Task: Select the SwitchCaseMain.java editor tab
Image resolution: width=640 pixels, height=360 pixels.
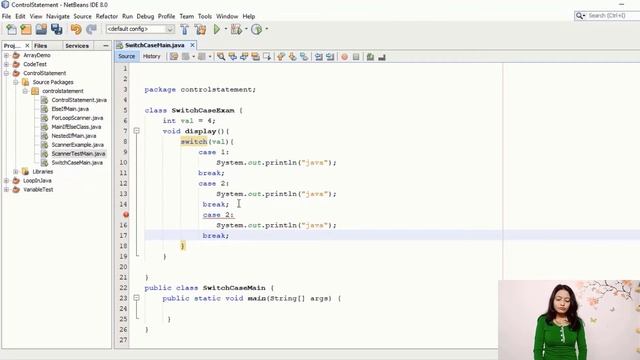Action: (x=155, y=45)
